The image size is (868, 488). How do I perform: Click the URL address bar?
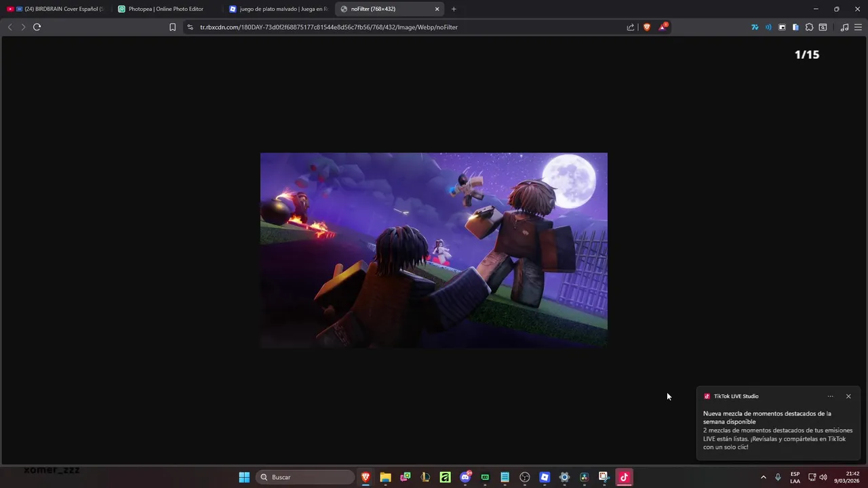coord(407,27)
